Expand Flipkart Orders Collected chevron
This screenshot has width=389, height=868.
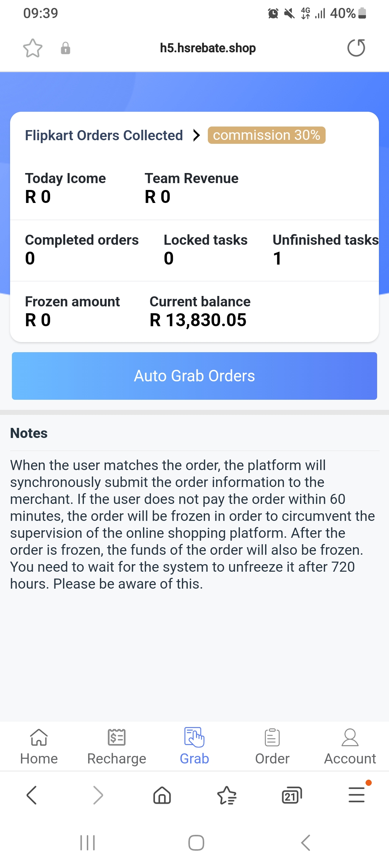(196, 136)
